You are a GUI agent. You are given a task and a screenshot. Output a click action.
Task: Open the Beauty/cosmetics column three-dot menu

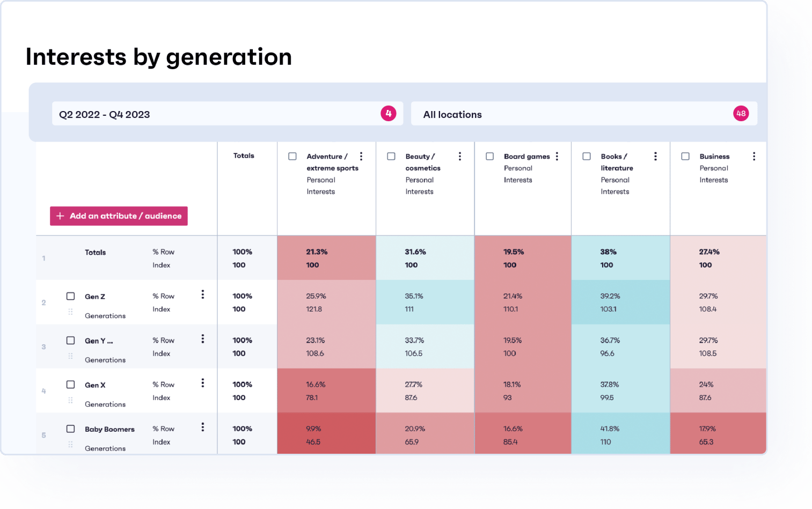(459, 156)
